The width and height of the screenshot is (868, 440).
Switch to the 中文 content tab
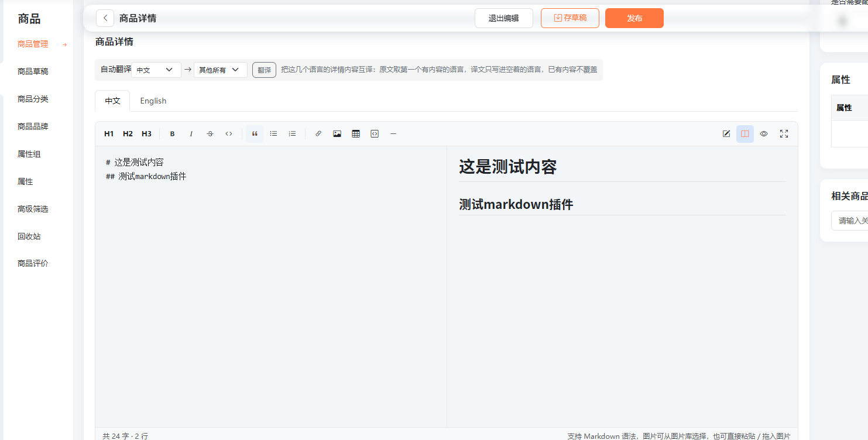coord(112,101)
